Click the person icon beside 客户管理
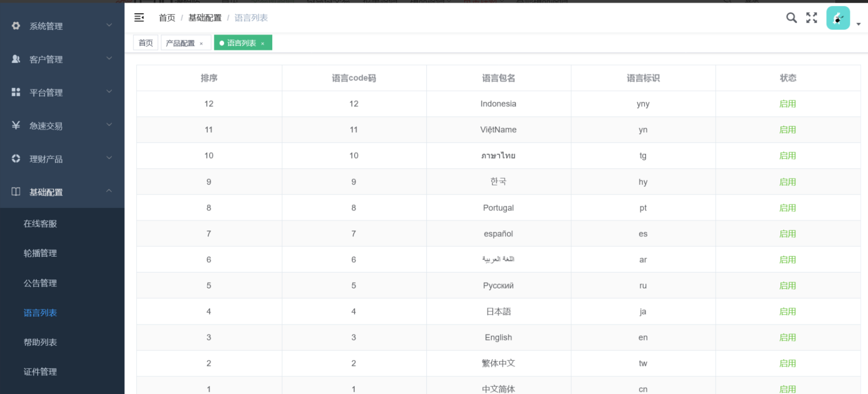This screenshot has width=868, height=394. tap(16, 59)
